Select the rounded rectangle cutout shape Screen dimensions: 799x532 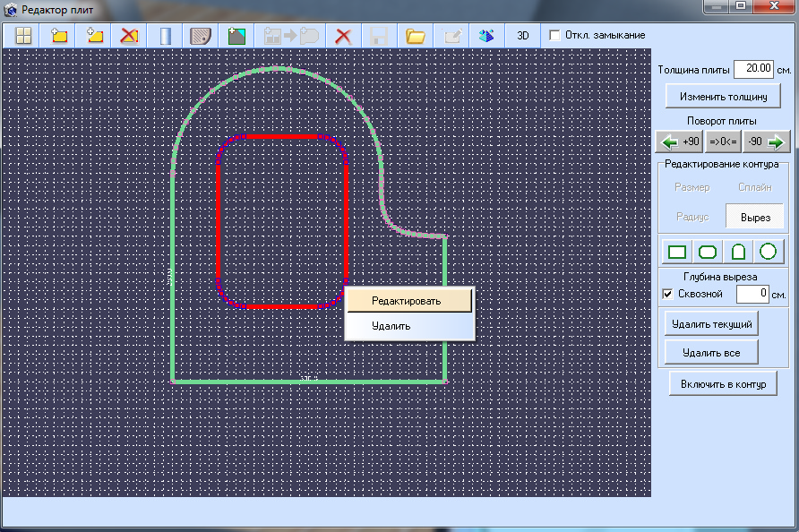[708, 252]
